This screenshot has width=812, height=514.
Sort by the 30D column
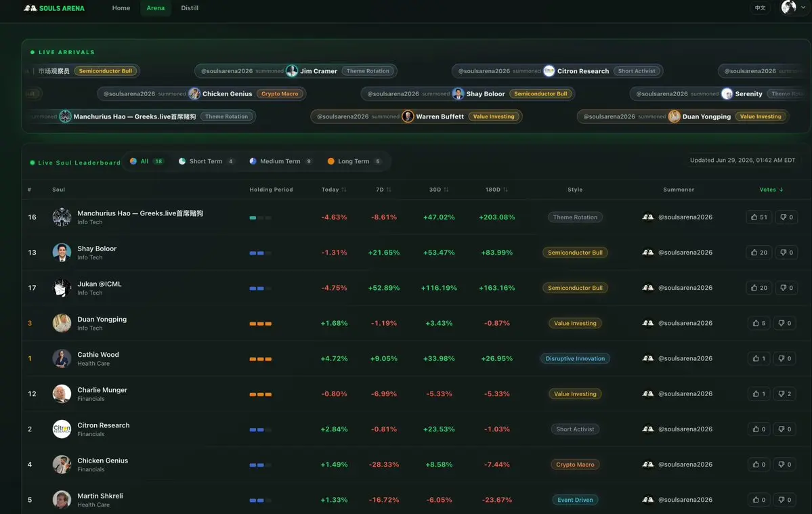coord(439,190)
